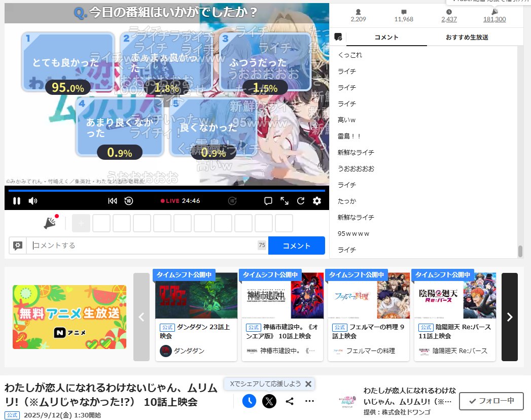Open the 無料アニメ生放送 banner
This screenshot has width=531, height=420.
(69, 317)
